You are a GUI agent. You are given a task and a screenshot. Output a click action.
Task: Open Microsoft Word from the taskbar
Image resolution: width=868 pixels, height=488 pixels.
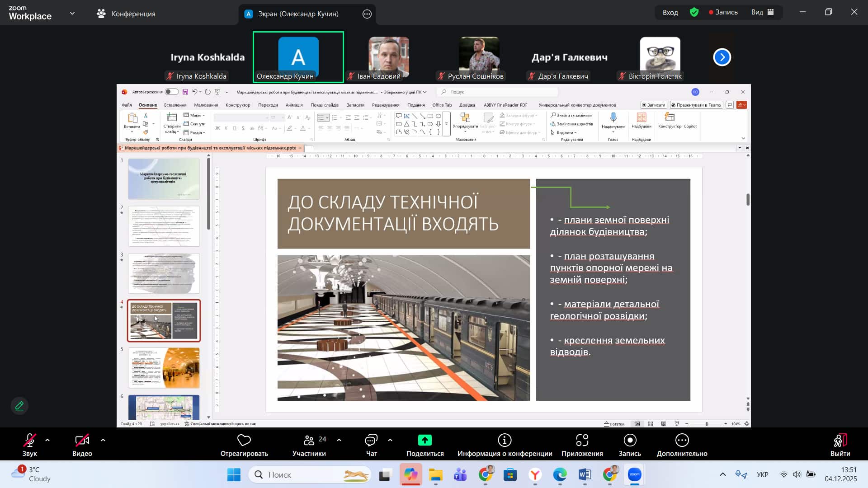(585, 474)
